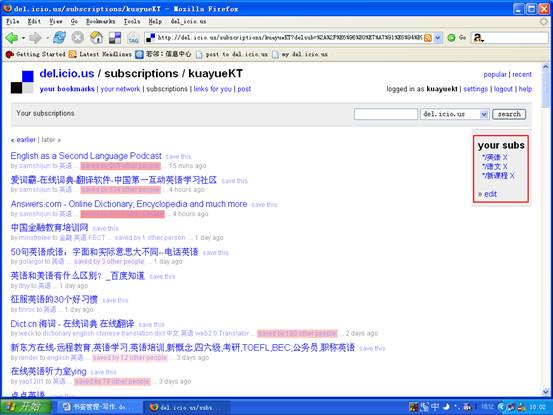This screenshot has width=553, height=415.
Task: Click the grayed-out Stop loading icon
Action: pos(78,37)
